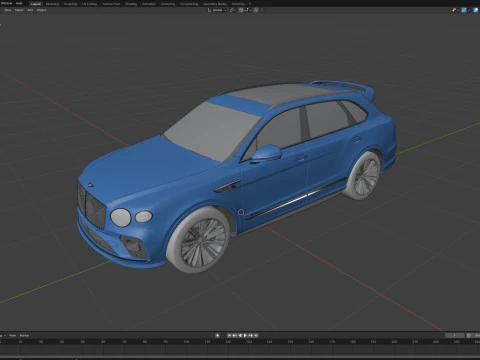
Task: Jump to the next keyframe
Action: (251, 335)
